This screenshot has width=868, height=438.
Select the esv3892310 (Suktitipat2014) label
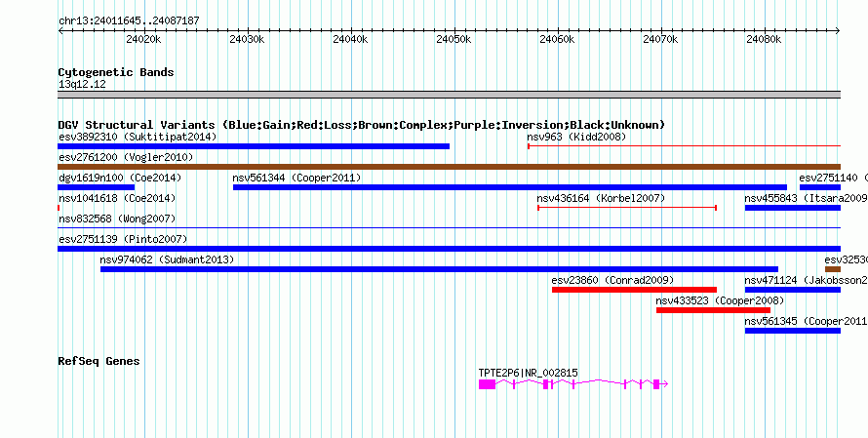tap(138, 137)
